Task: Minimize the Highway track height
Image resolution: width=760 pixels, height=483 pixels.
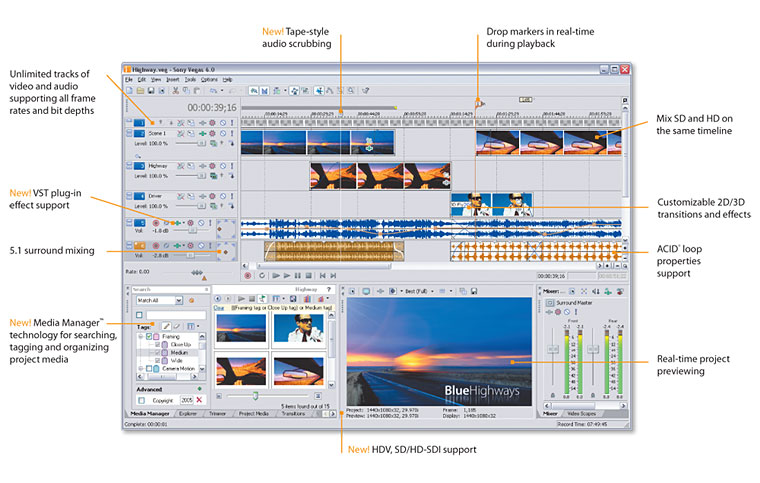Action: coord(129,165)
